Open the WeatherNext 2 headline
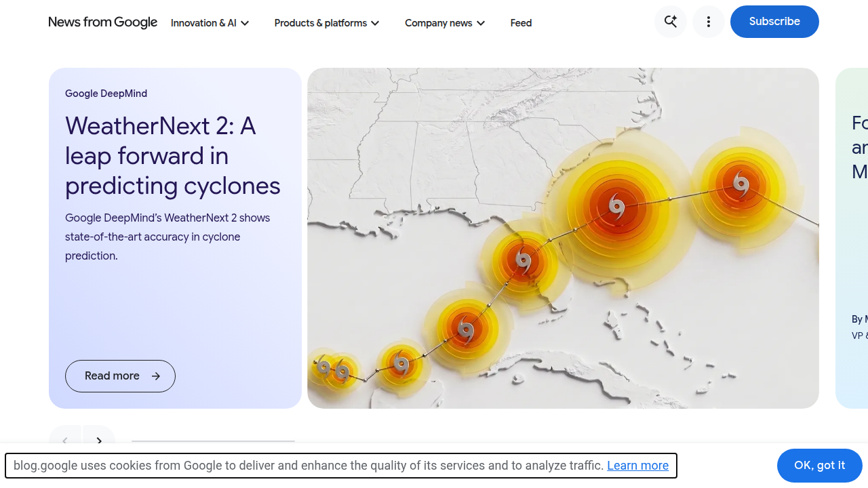Screen dimensions: 868x488 pos(173,156)
